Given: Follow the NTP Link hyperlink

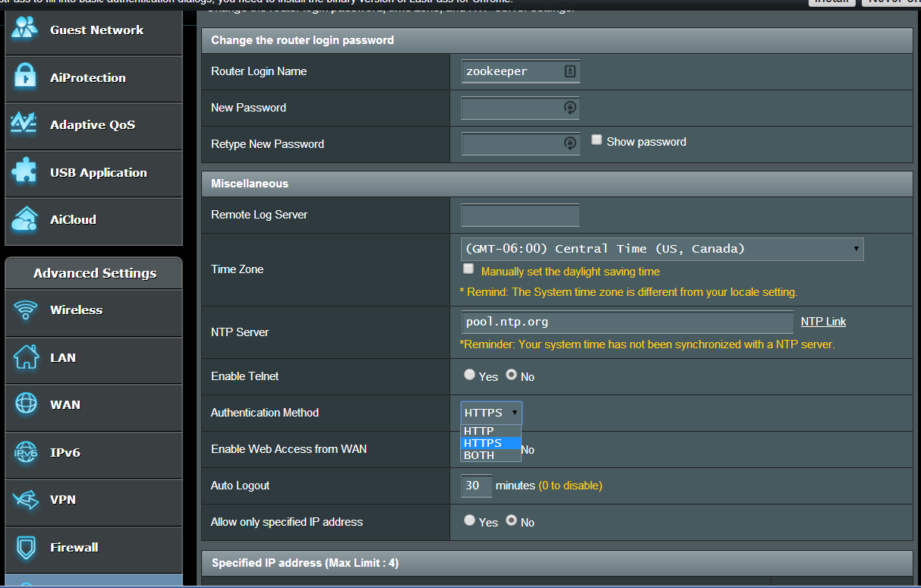Looking at the screenshot, I should [823, 322].
